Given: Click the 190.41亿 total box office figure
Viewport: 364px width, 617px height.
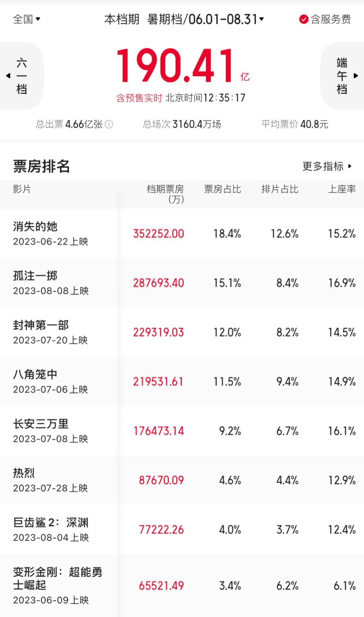Looking at the screenshot, I should 175,66.
